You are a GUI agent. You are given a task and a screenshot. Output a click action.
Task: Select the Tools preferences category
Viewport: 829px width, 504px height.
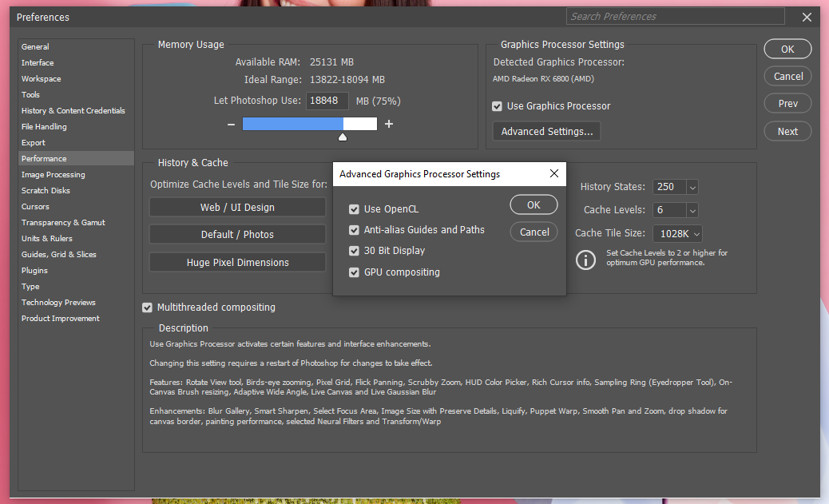[76, 95]
